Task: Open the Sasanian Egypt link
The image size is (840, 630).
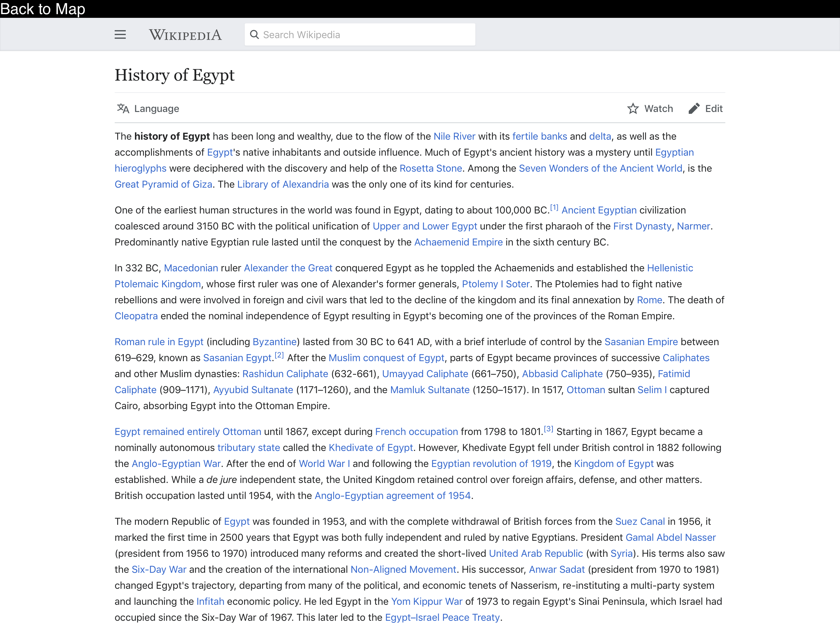Action: click(237, 357)
